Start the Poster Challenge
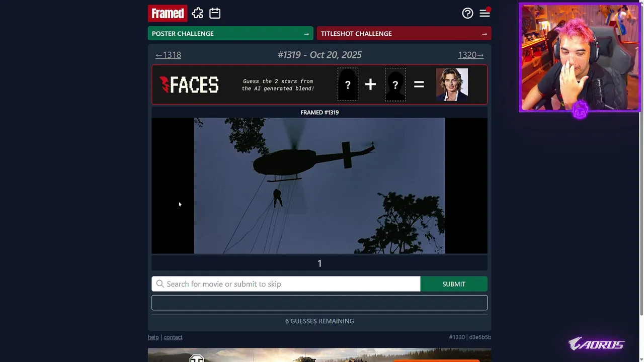 [230, 34]
